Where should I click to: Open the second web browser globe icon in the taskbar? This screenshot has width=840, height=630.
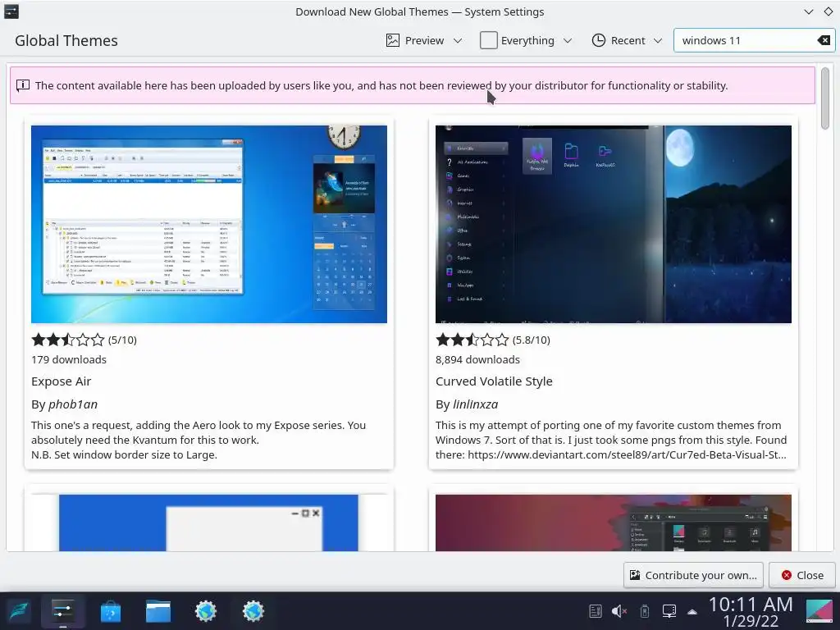(253, 611)
